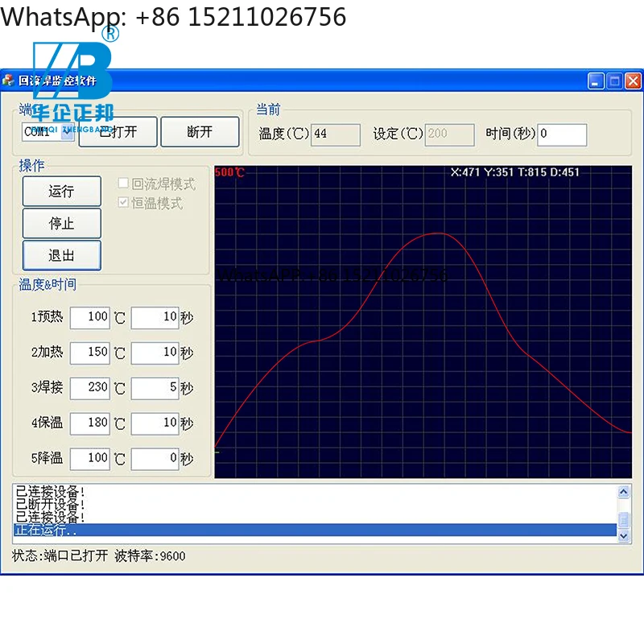Close the reflow monitoring window
This screenshot has height=644, width=644.
pos(634,80)
